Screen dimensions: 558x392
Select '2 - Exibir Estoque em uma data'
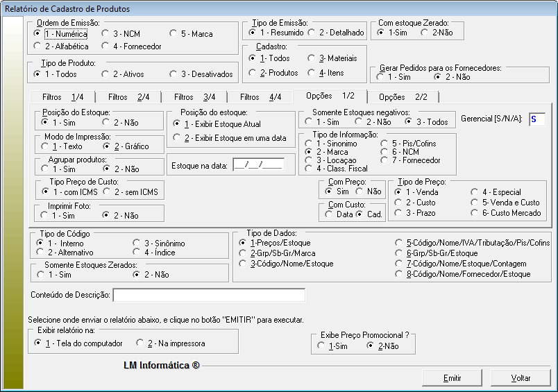point(178,138)
